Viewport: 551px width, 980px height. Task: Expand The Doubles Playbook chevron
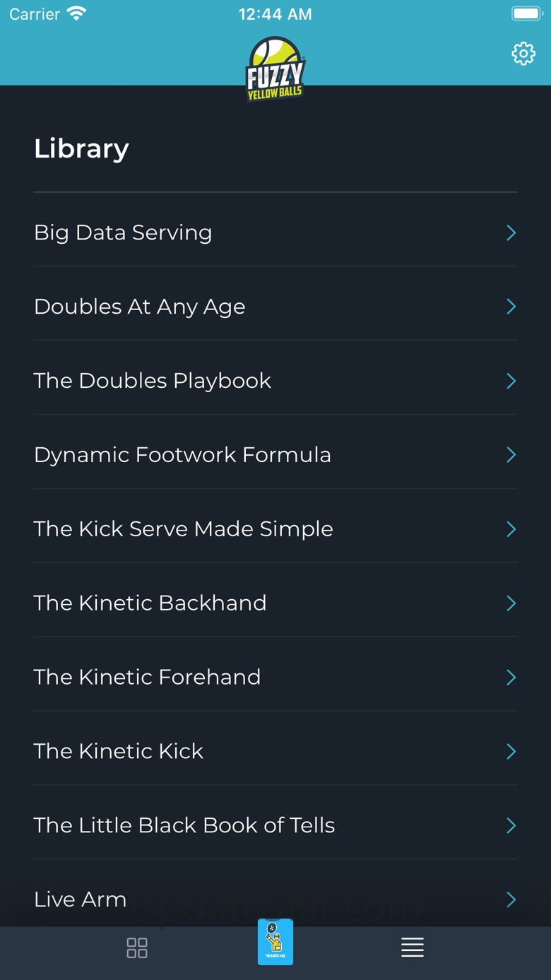511,381
